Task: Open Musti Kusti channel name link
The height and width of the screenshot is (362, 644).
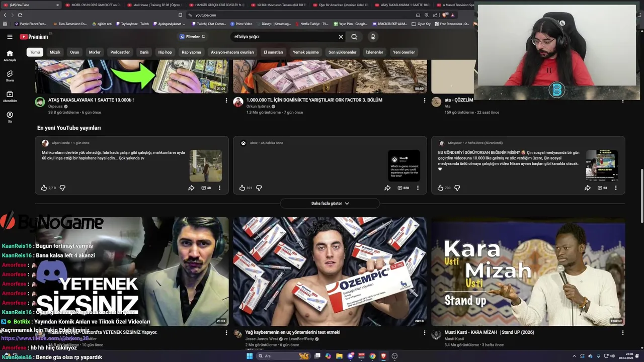Action: (x=454, y=339)
